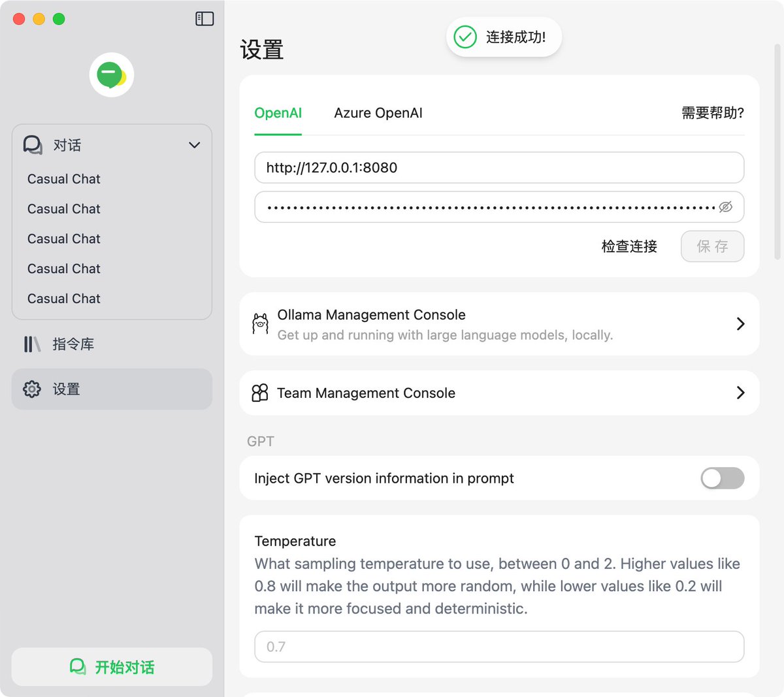Open Ollama Management Console chevron arrow
The image size is (784, 697).
[740, 324]
